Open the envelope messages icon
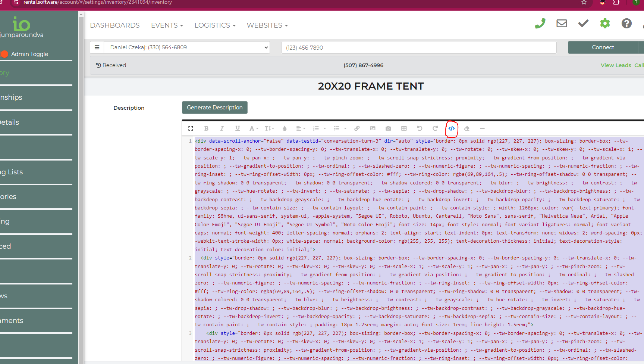Screen dimensions: 644x364 tap(562, 24)
